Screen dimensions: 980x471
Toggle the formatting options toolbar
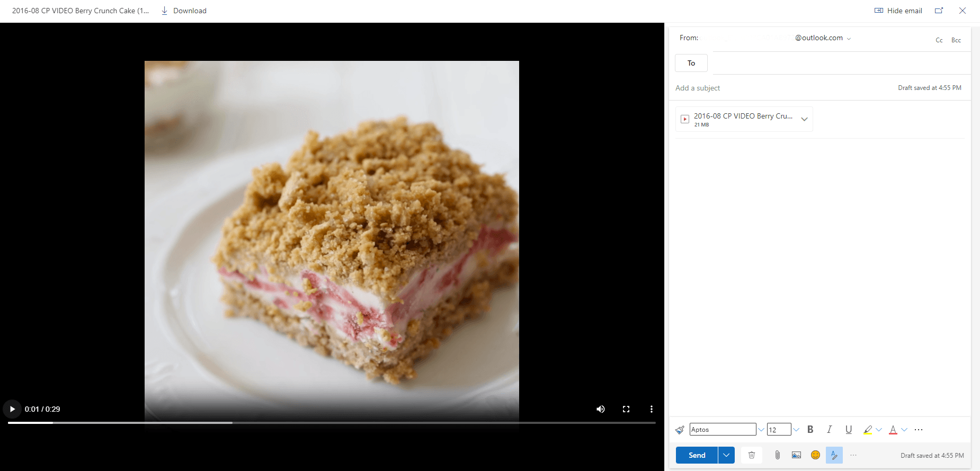click(x=834, y=455)
